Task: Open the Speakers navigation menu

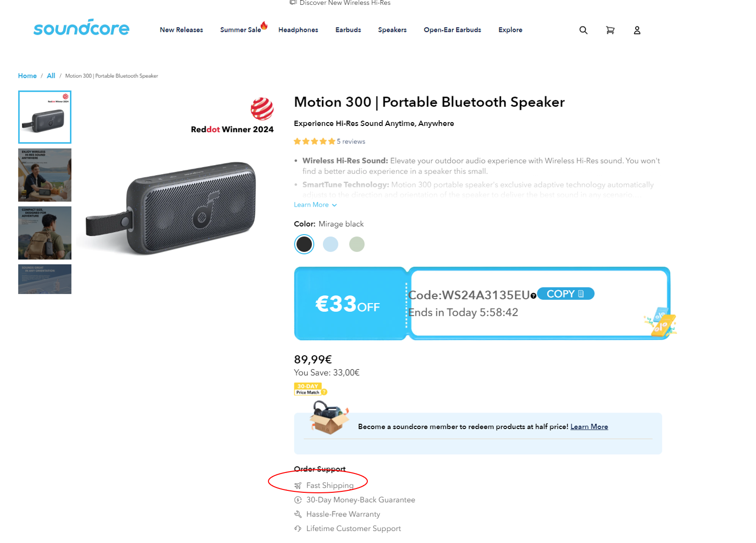Action: [x=392, y=30]
